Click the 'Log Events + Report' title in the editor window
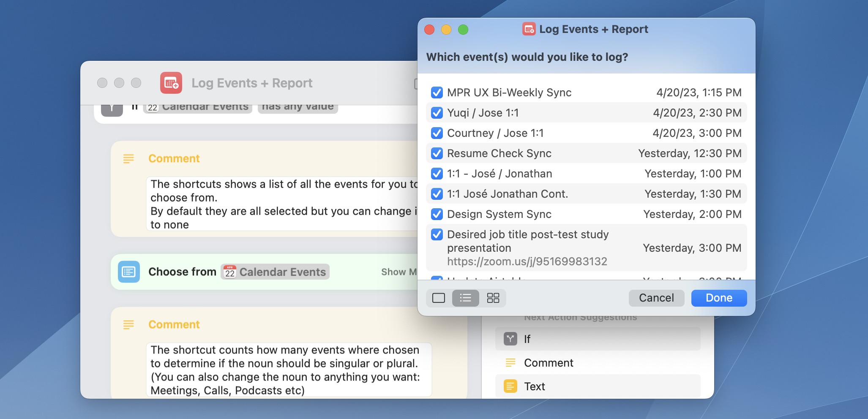 (x=252, y=83)
